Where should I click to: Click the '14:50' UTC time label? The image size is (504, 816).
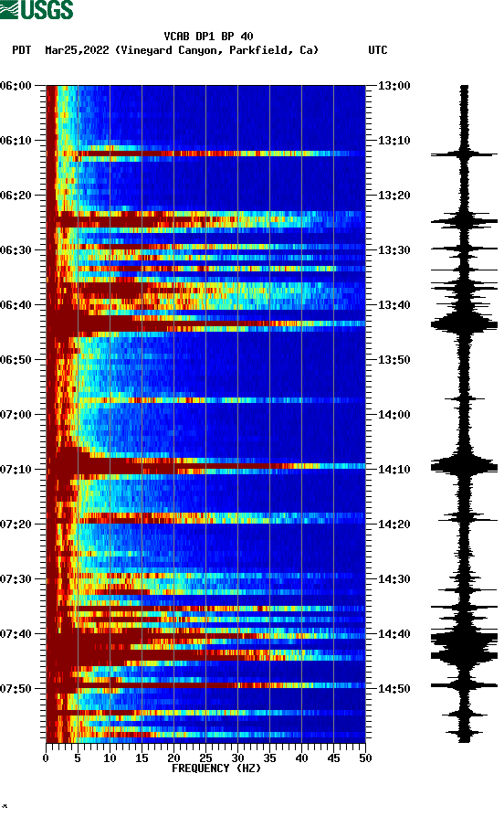pos(394,688)
